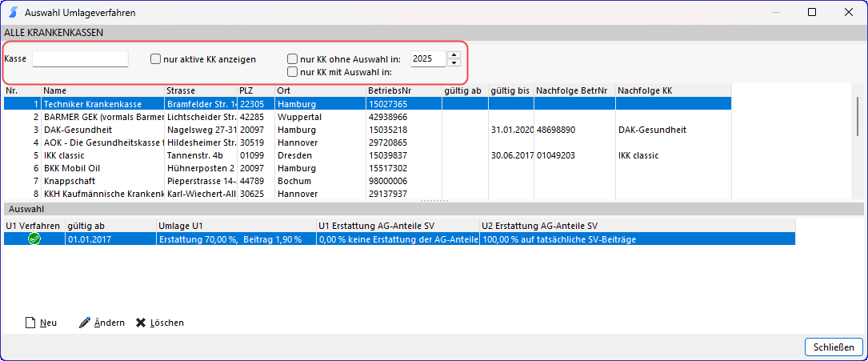This screenshot has height=361, width=868.
Task: Toggle 'nur KK mit Auswahl in' checkbox
Action: point(292,71)
